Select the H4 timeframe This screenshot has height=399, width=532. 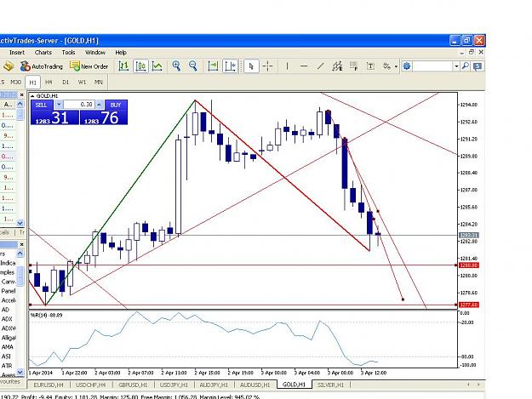[x=49, y=82]
